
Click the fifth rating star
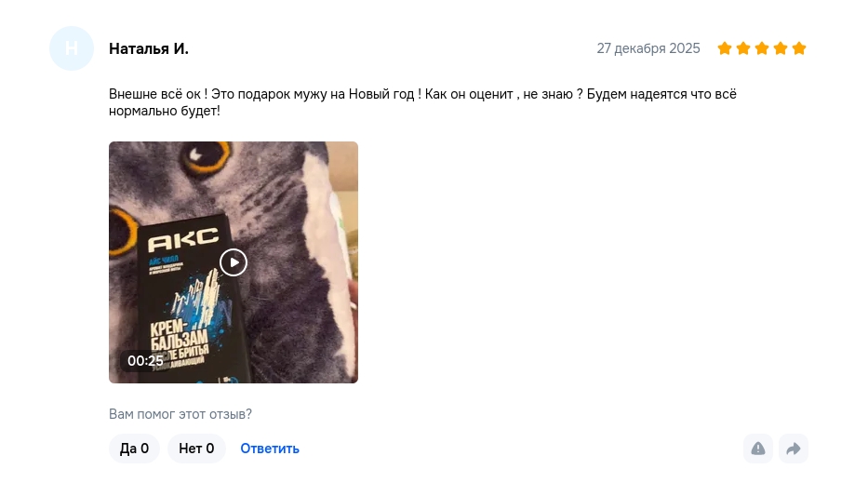(799, 48)
